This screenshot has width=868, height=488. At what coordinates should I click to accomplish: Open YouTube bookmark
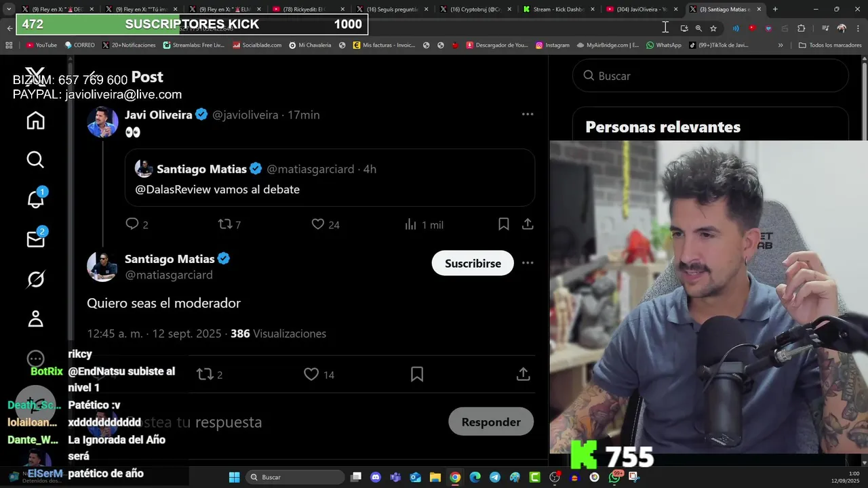41,45
